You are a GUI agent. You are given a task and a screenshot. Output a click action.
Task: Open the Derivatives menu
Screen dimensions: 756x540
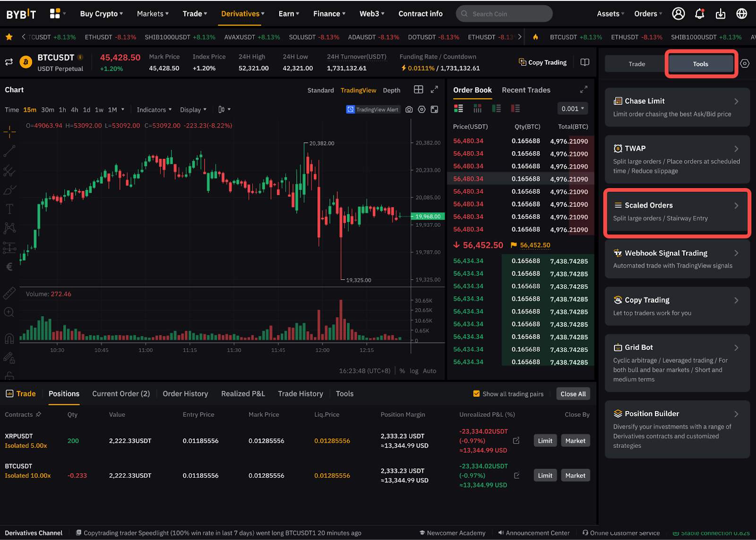(x=242, y=14)
